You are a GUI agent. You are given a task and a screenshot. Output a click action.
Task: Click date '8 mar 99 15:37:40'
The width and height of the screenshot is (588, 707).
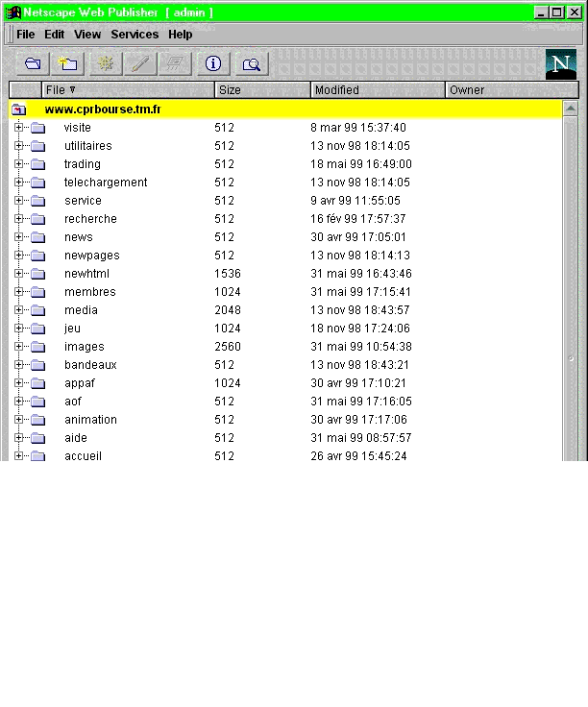[358, 127]
